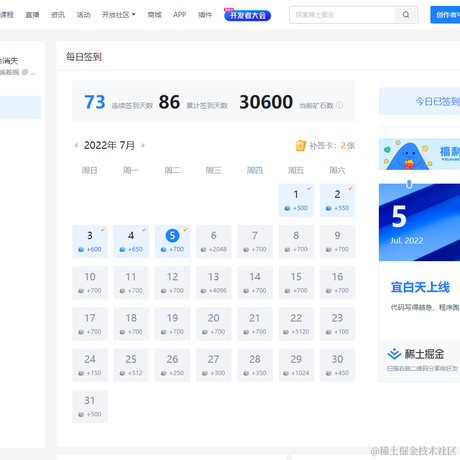Click the 补签卡 card icon
460x460 pixels.
300,145
